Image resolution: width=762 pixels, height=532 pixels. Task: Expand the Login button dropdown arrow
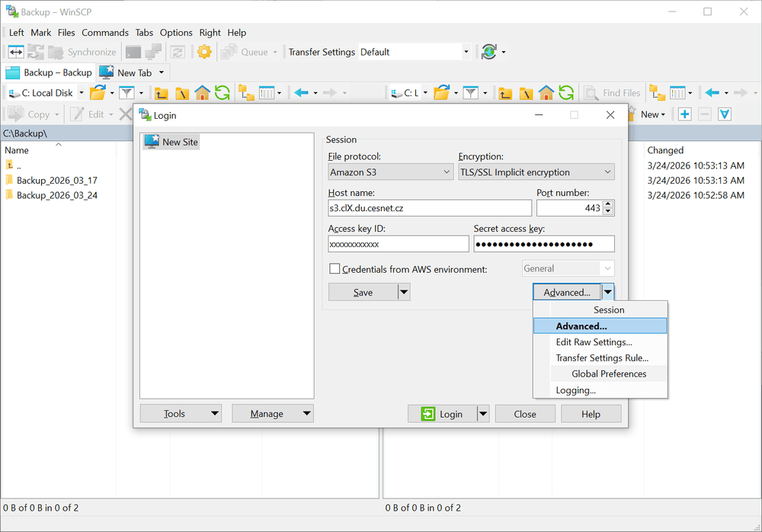point(483,414)
